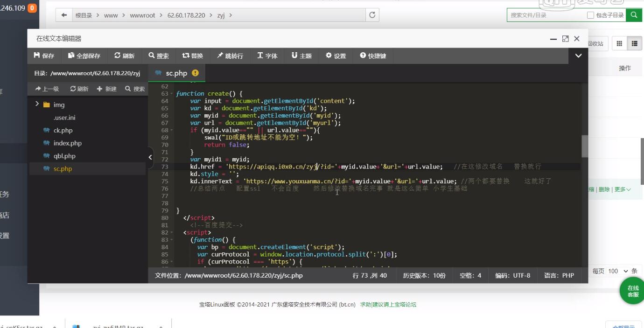Click the file path in the status bar
644x328 pixels.
click(x=229, y=275)
